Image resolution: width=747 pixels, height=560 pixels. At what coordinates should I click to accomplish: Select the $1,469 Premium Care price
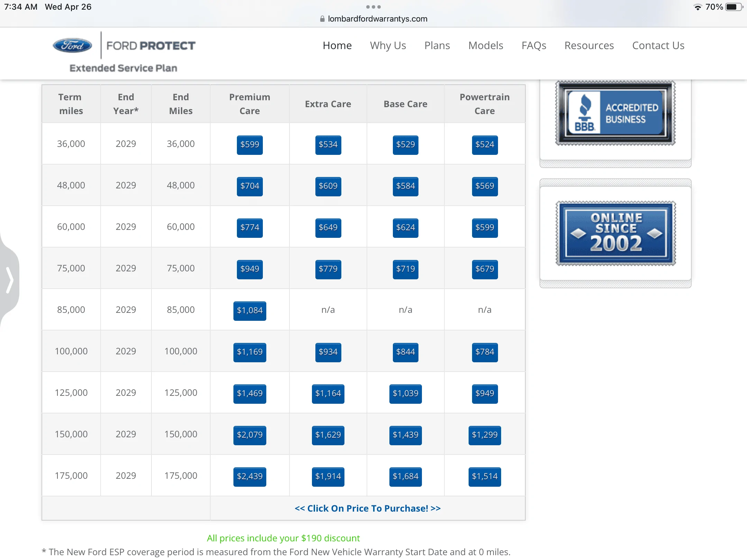tap(250, 393)
